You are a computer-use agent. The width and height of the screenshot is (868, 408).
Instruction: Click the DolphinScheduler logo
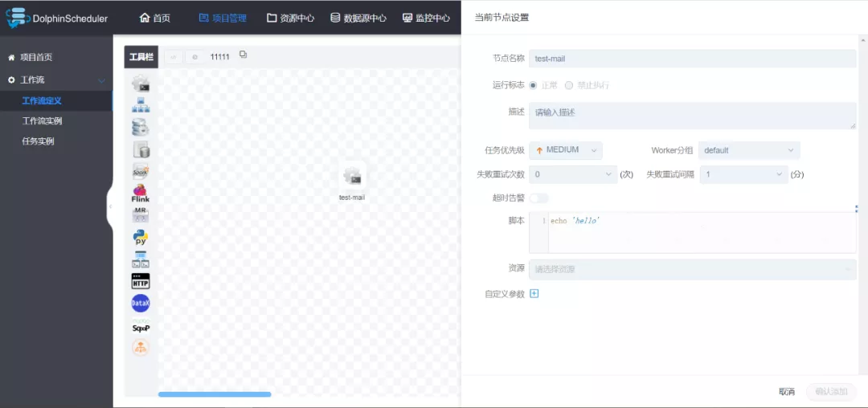click(57, 18)
